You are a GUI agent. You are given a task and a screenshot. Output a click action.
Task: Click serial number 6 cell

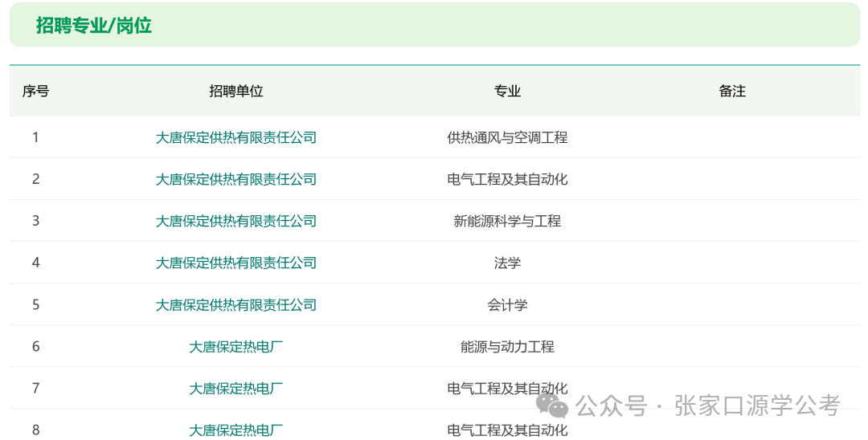tap(35, 347)
